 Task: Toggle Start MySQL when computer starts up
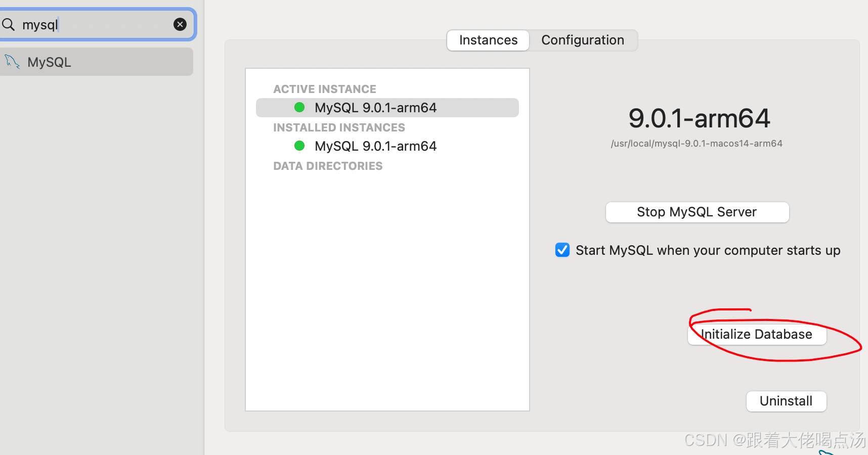562,250
